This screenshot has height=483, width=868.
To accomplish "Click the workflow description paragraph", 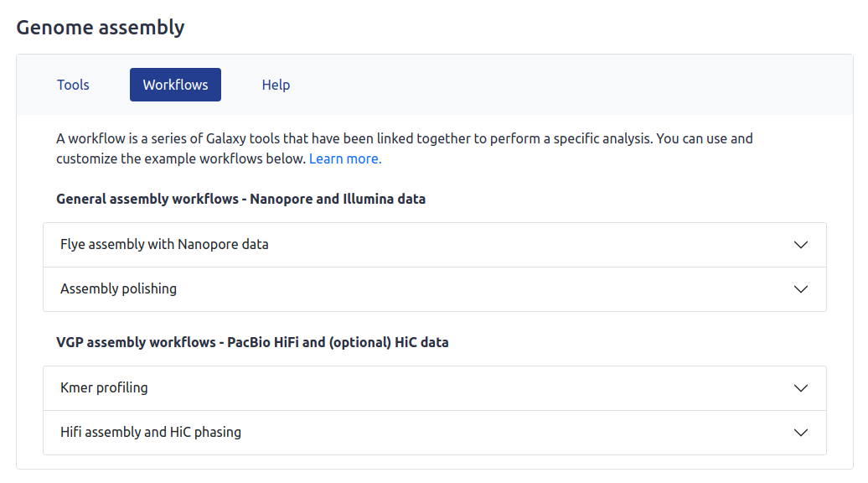I will point(404,139).
